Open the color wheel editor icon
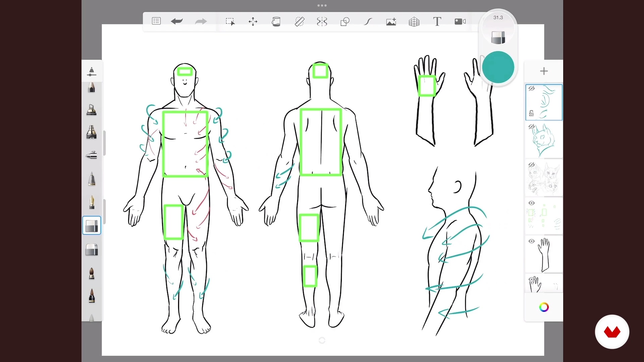The width and height of the screenshot is (644, 362). [544, 307]
